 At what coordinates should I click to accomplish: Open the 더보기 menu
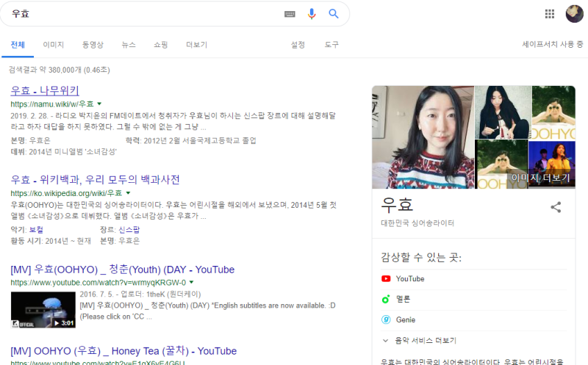point(196,45)
